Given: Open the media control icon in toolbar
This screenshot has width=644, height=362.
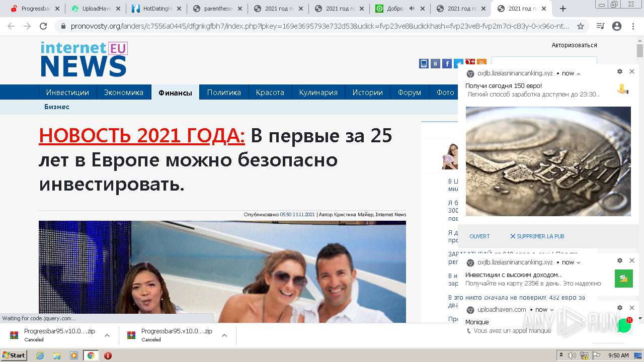Looking at the screenshot, I should coord(600,26).
